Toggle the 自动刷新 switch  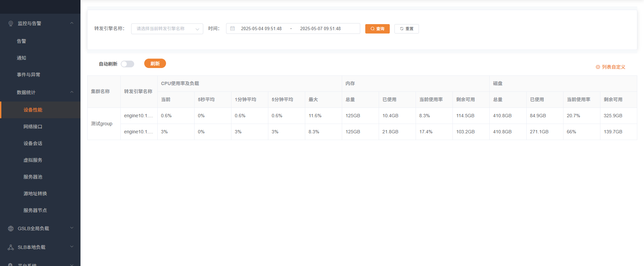127,64
